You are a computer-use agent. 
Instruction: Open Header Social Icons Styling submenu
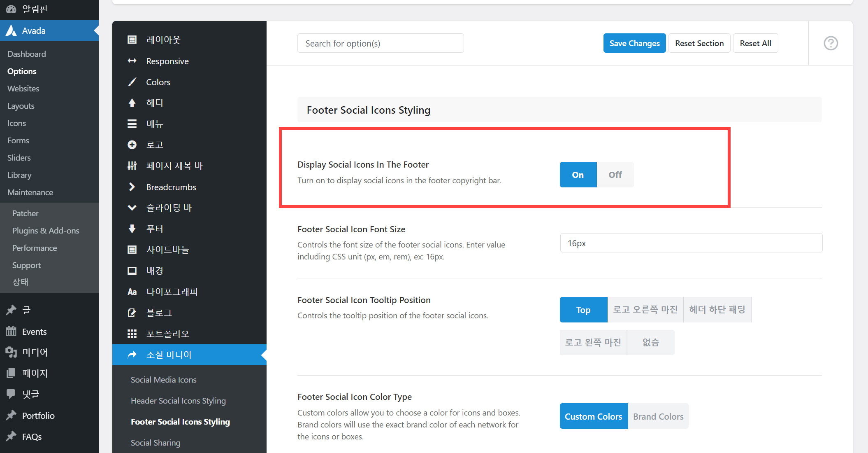(178, 401)
